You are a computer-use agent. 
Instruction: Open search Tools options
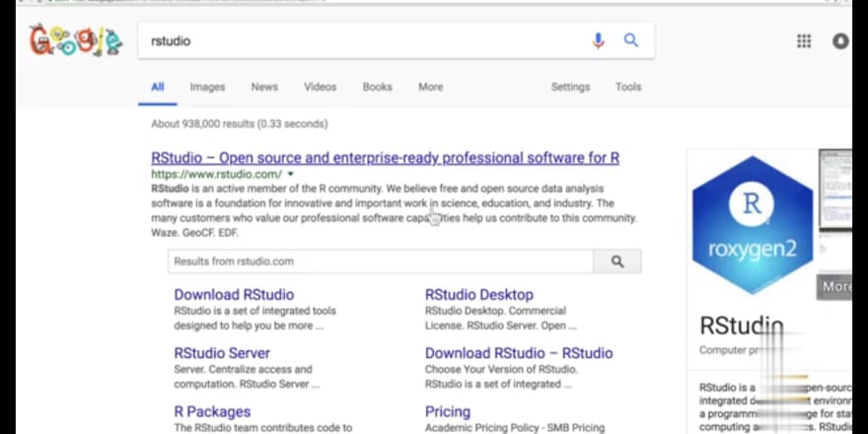coord(628,87)
